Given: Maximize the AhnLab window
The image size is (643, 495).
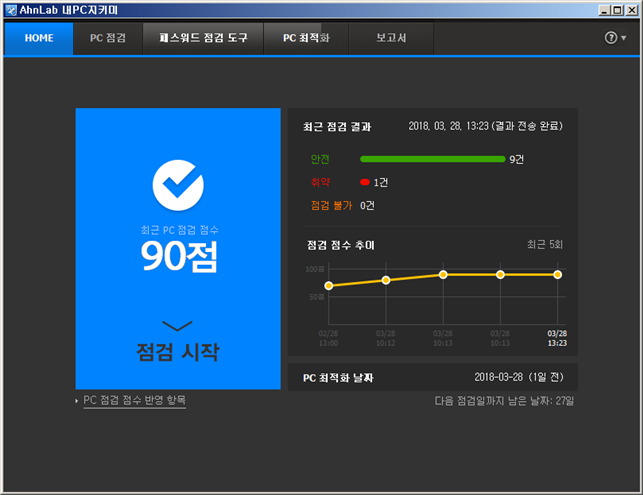Looking at the screenshot, I should point(617,10).
